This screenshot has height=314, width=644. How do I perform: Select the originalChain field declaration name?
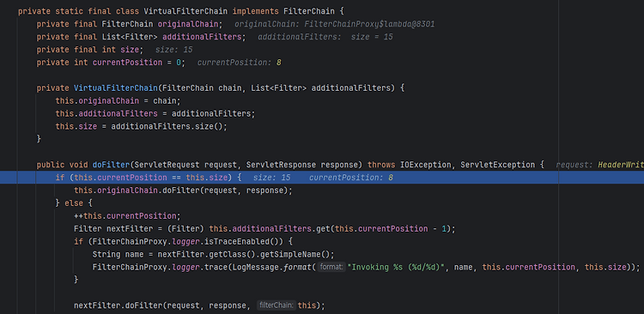tap(188, 24)
